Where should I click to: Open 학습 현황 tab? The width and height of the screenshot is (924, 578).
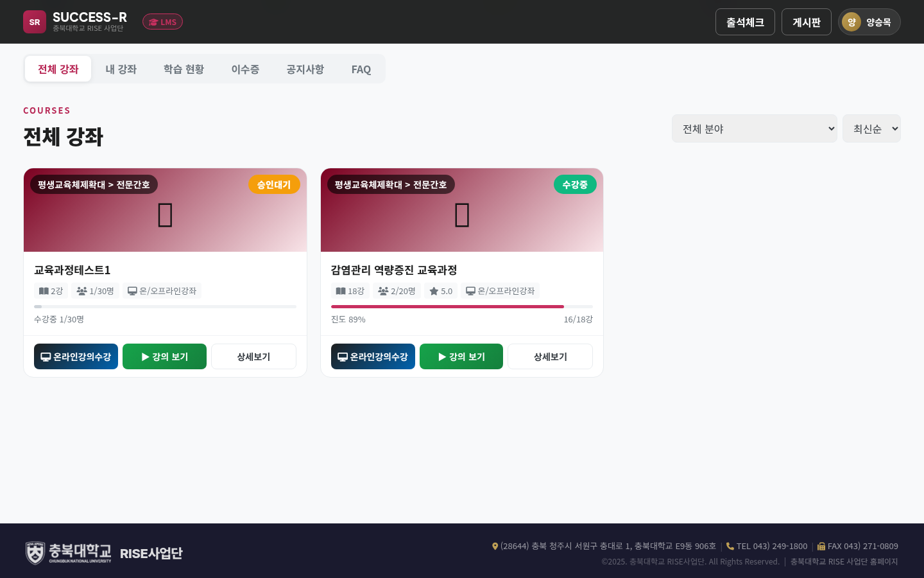click(x=184, y=69)
